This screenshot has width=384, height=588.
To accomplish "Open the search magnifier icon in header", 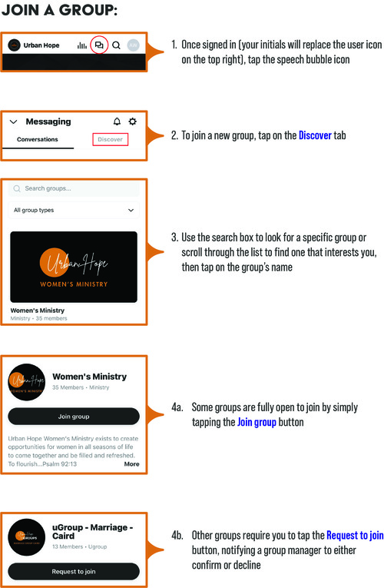I will pyautogui.click(x=117, y=45).
